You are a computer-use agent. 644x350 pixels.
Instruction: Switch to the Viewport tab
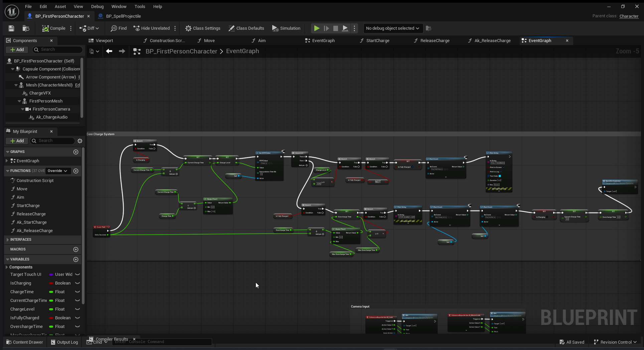tap(101, 40)
